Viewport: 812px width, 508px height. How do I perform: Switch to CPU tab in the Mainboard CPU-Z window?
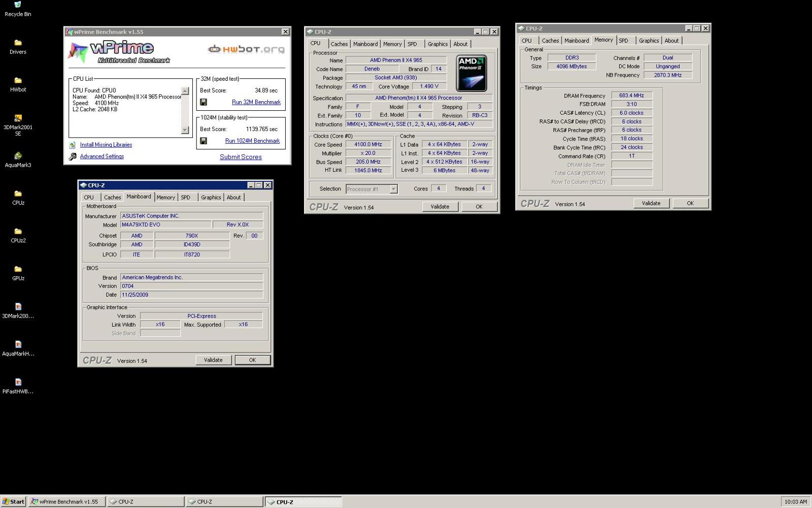[x=89, y=198]
